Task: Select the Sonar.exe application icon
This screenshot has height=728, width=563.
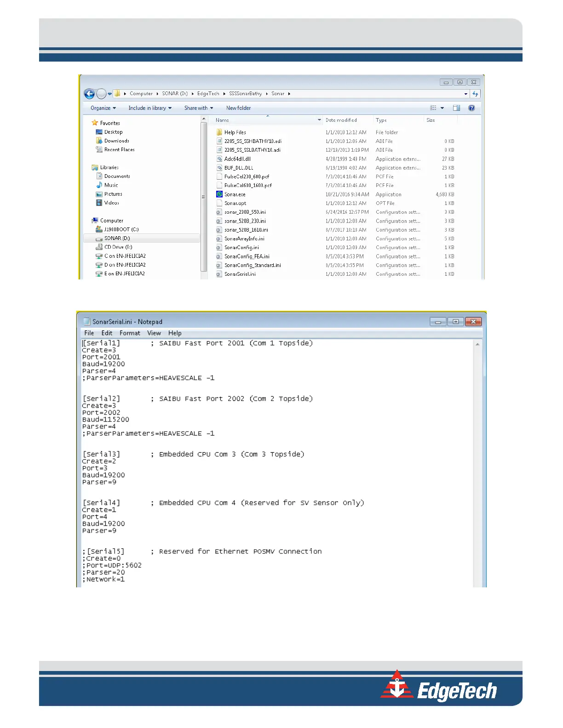Action: pyautogui.click(x=219, y=194)
